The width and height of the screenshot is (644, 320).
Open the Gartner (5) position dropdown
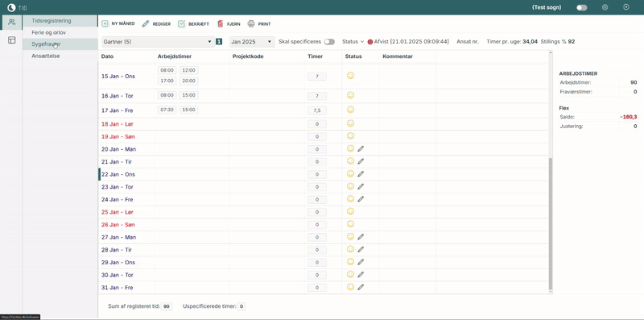coord(158,42)
